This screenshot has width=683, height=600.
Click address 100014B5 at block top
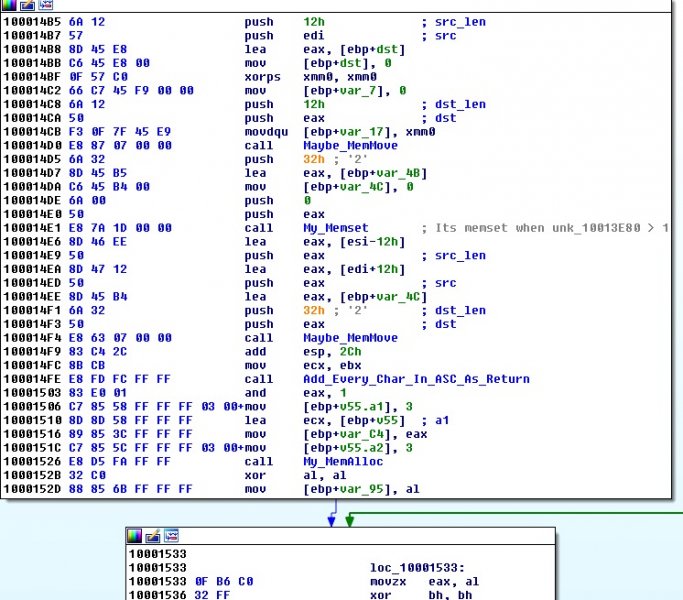[x=32, y=22]
